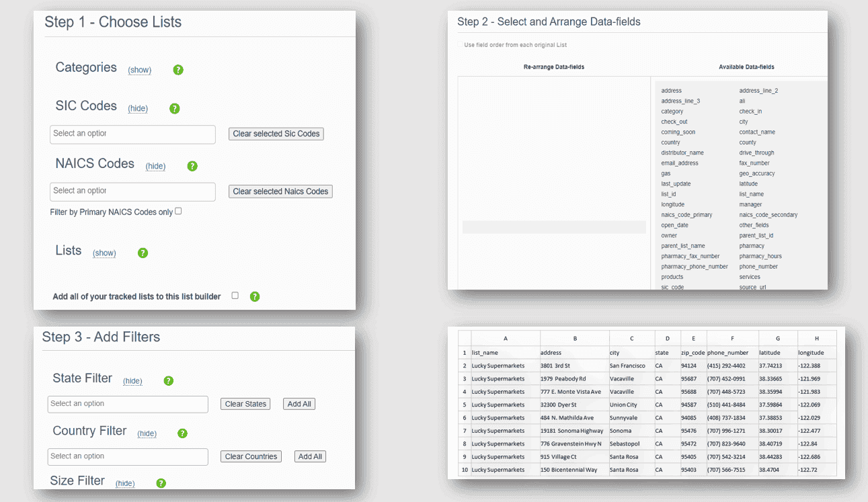This screenshot has height=502, width=868.
Task: Click the help icon next to Categories
Action: (x=178, y=70)
